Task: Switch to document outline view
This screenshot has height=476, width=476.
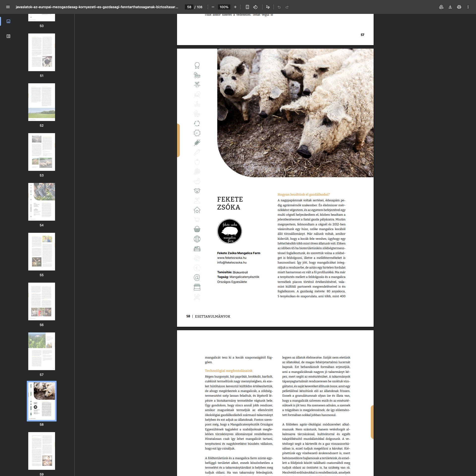Action: [8, 36]
